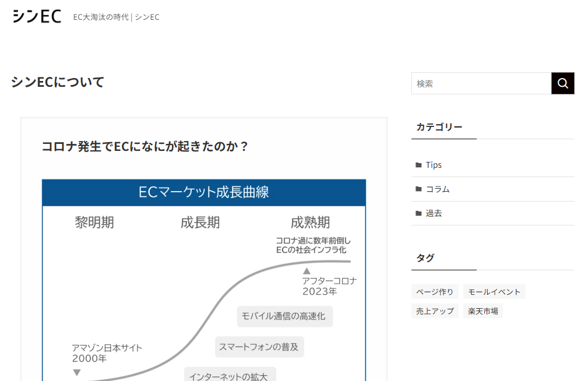The height and width of the screenshot is (381, 588).
Task: Select the ページ作り tag
Action: coord(435,291)
